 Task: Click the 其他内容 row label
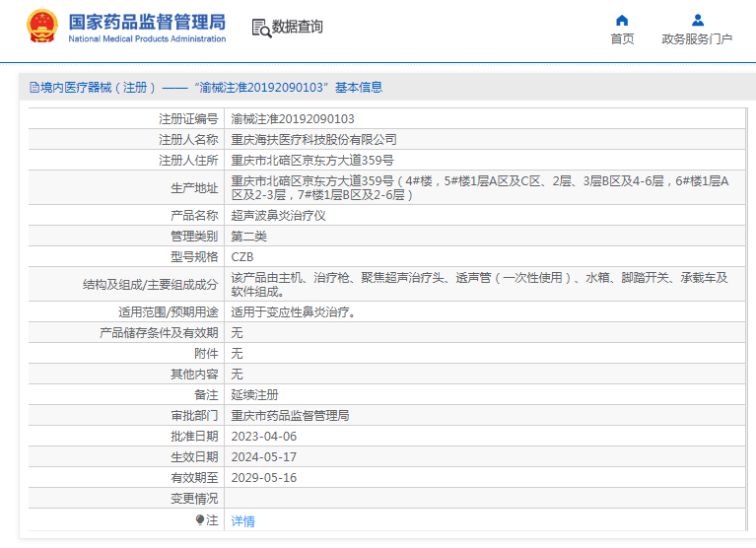(194, 374)
